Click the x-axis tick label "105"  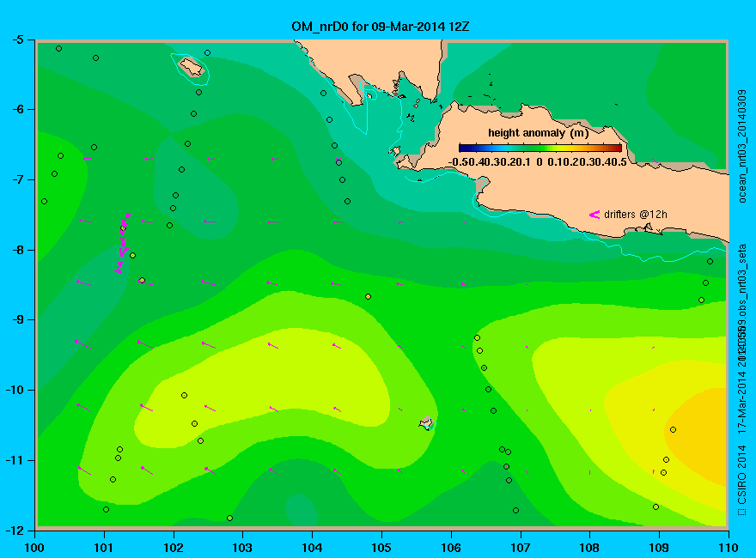381,548
